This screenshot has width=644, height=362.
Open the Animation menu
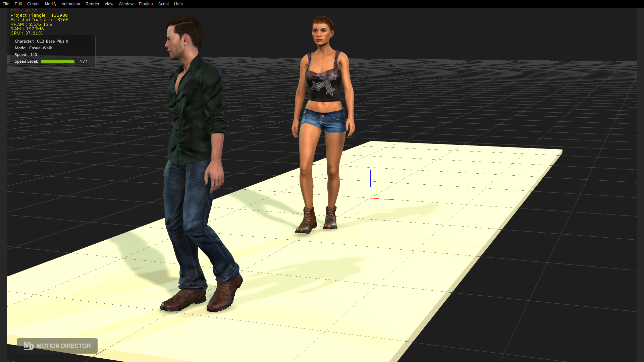click(x=71, y=4)
